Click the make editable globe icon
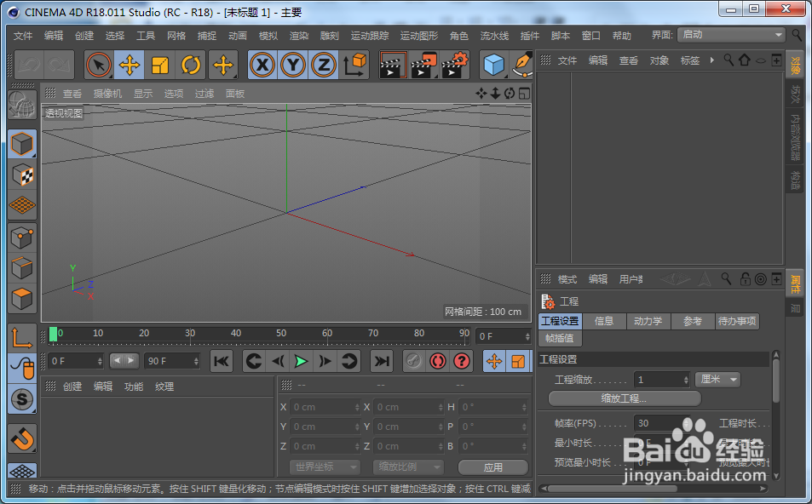This screenshot has width=812, height=504. click(x=22, y=105)
